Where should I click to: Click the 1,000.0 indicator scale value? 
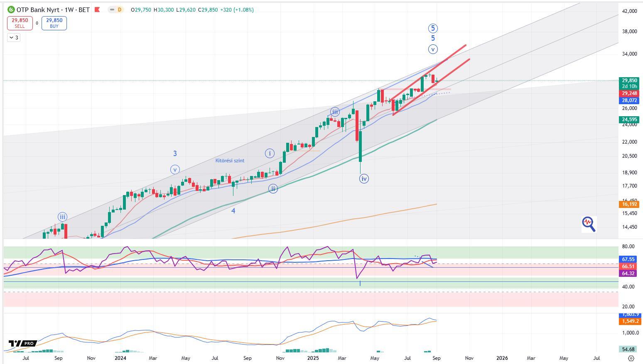[x=630, y=333]
